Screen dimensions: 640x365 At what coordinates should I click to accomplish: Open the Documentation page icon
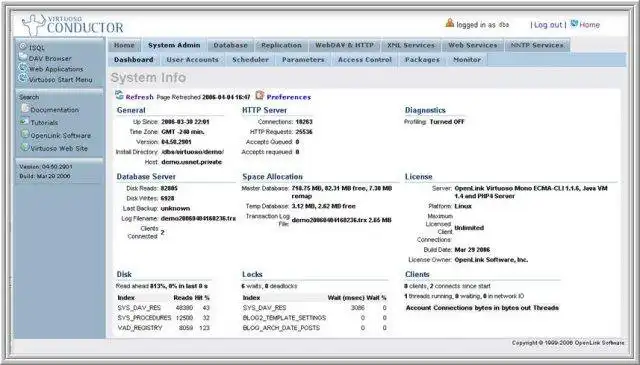click(25, 109)
